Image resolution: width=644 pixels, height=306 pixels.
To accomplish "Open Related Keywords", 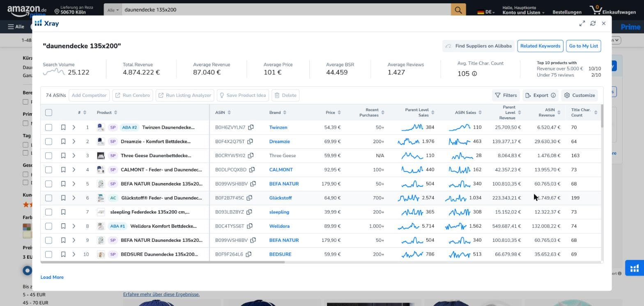I will [540, 46].
